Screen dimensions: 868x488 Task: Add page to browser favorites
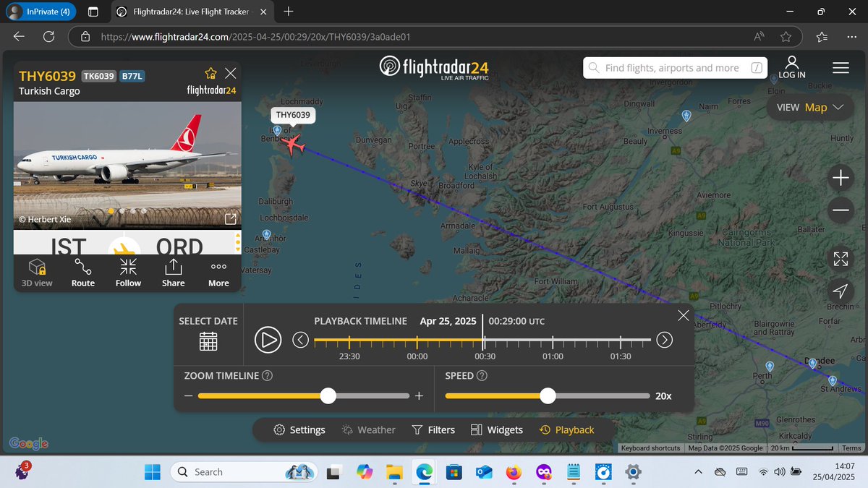(786, 37)
